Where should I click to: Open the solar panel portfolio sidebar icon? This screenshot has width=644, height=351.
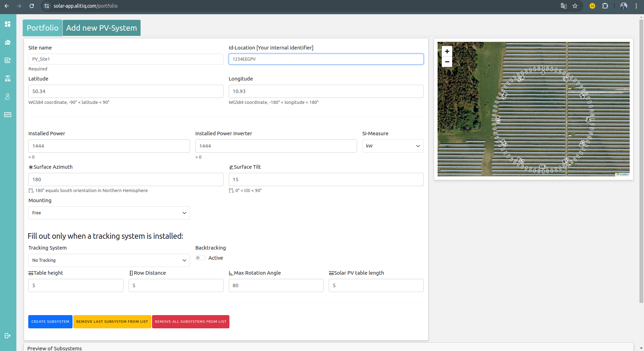[x=8, y=78]
